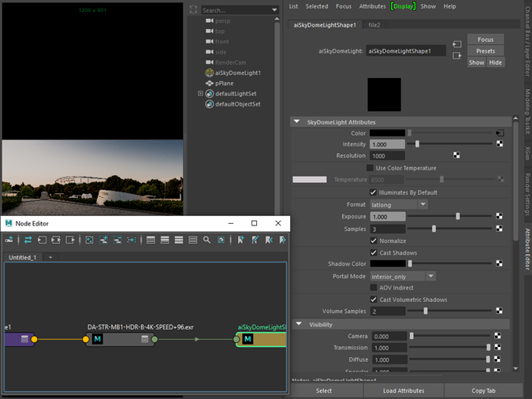Screen dimensions: 532x399
Task: Enable Use Color Temperature checkbox
Action: 370,168
